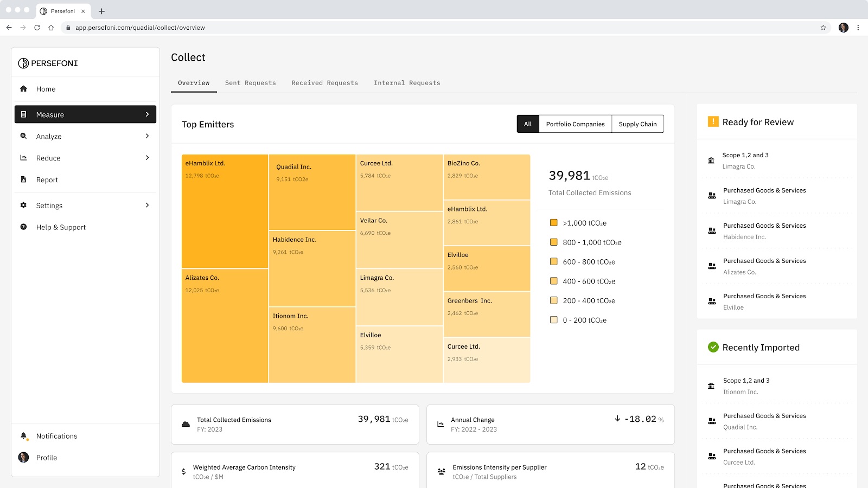Image resolution: width=868 pixels, height=488 pixels.
Task: Switch to Sent Requests tab
Action: click(x=250, y=83)
